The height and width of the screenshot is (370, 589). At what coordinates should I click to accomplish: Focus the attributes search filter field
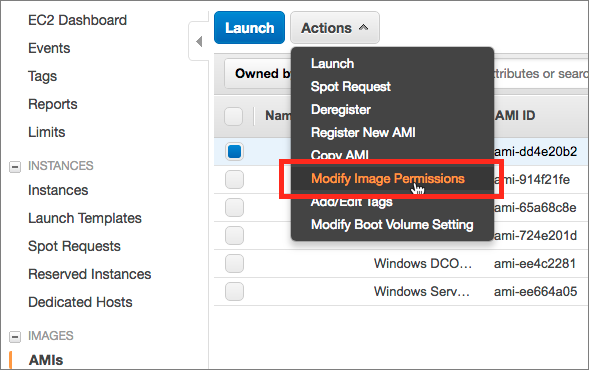tap(541, 74)
